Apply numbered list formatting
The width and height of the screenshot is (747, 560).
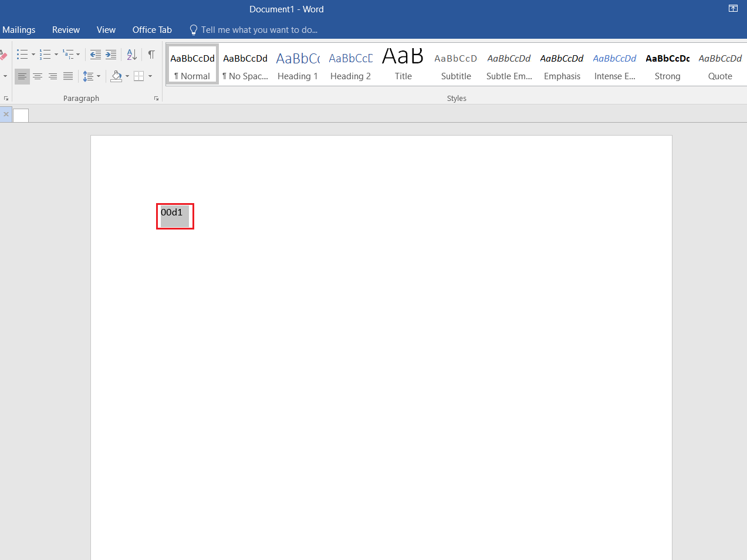tap(45, 55)
